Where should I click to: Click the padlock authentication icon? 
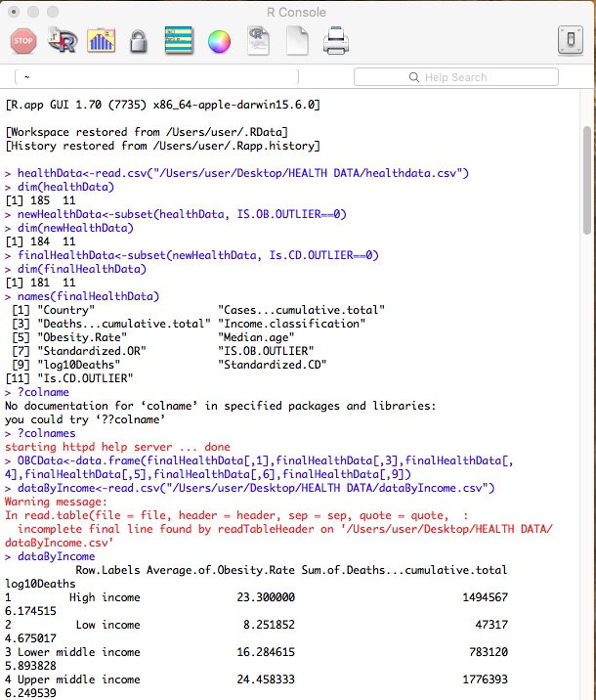140,40
